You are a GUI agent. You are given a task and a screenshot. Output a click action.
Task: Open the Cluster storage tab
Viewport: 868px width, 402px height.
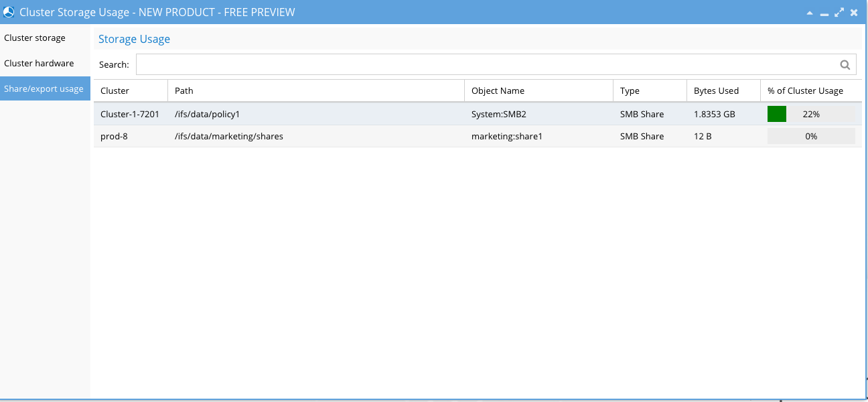click(x=45, y=38)
